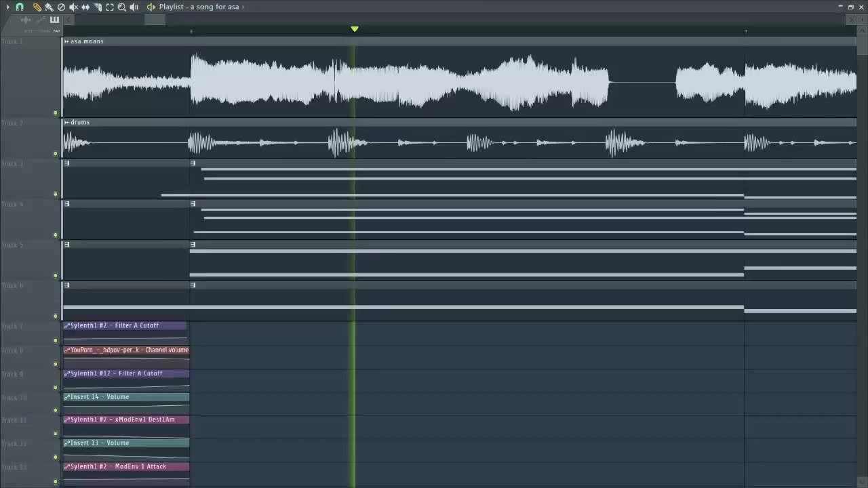This screenshot has width=868, height=488.
Task: Click the horizontal scroll right arrow
Action: pyautogui.click(x=852, y=20)
